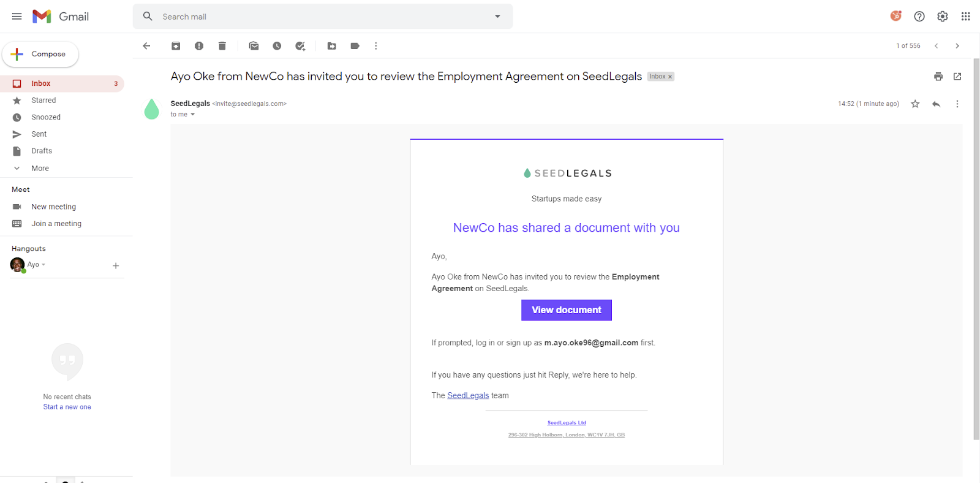Screen dimensions: 980x483
Task: Print the email using the printer icon
Action: (938, 77)
